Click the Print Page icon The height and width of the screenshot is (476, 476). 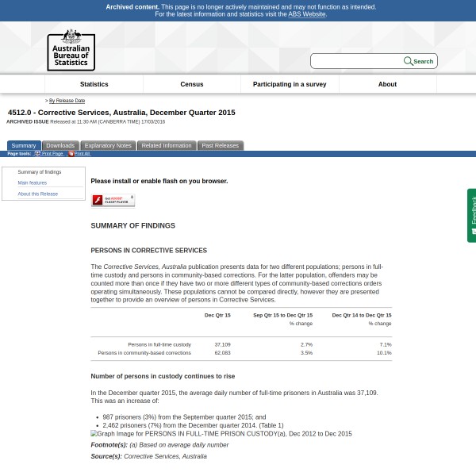point(37,154)
